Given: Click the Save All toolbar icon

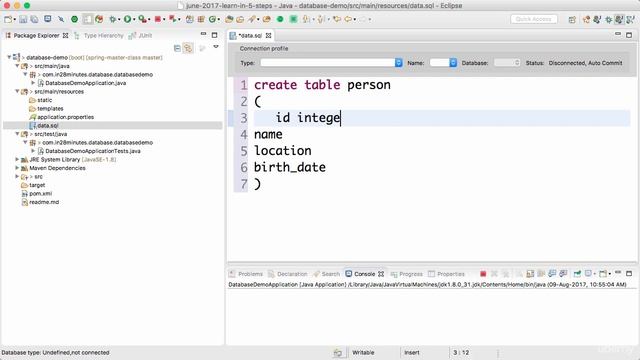Looking at the screenshot, I should (x=35, y=19).
